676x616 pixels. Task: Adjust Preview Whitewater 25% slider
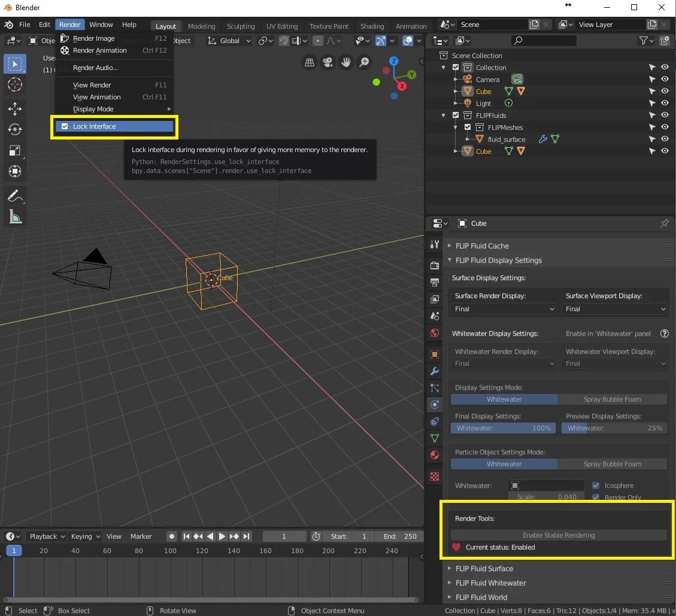[x=615, y=428]
